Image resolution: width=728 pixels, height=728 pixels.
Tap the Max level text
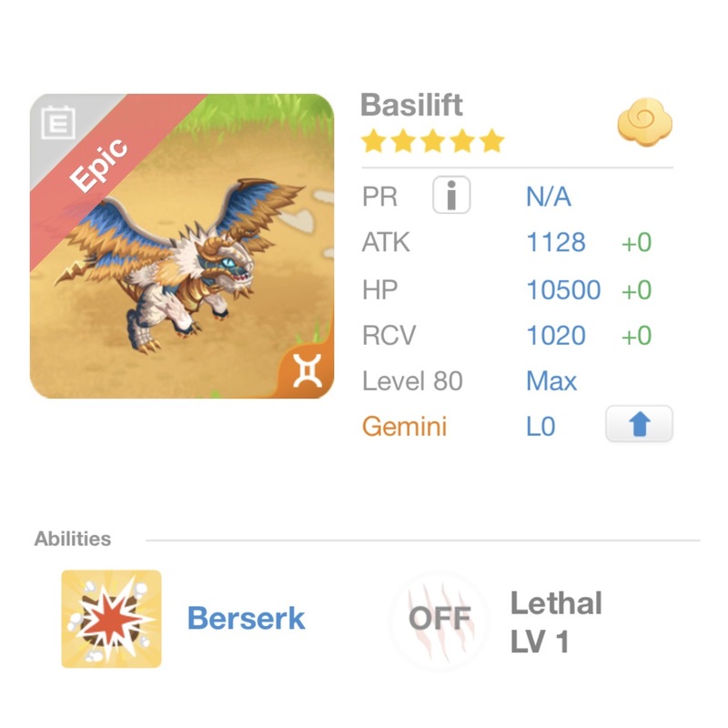point(551,380)
